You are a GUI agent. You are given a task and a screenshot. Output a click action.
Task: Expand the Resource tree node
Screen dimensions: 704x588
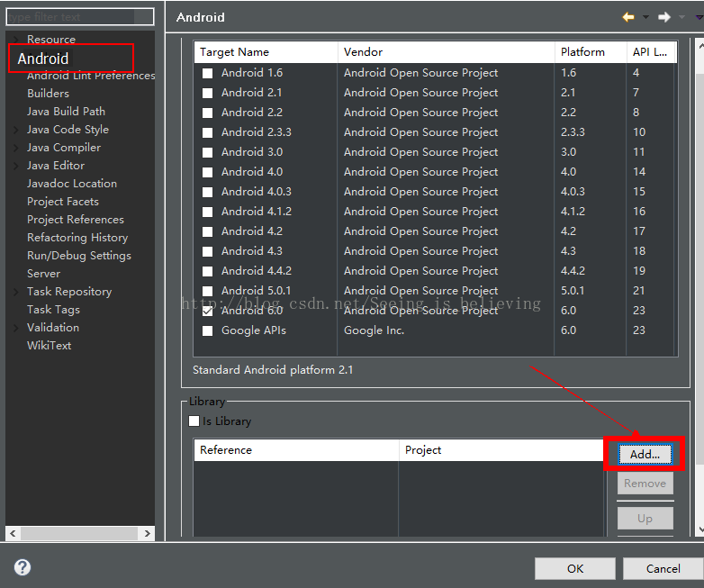(15, 39)
